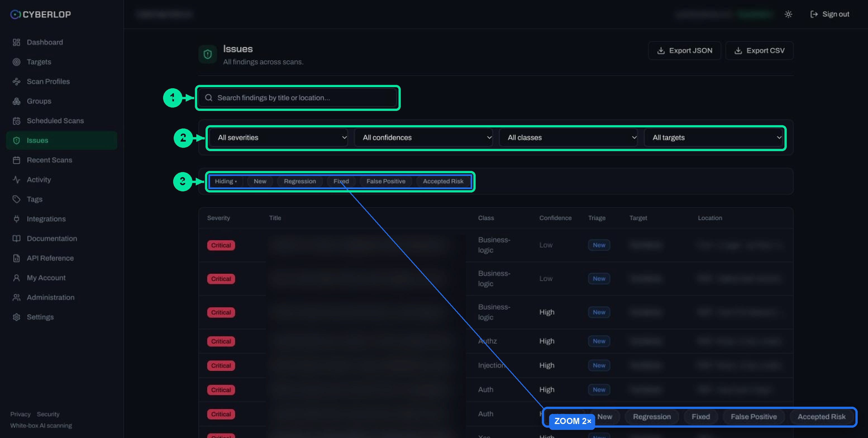The image size is (868, 438).
Task: Open the Dashboard sidebar icon
Action: coord(16,42)
